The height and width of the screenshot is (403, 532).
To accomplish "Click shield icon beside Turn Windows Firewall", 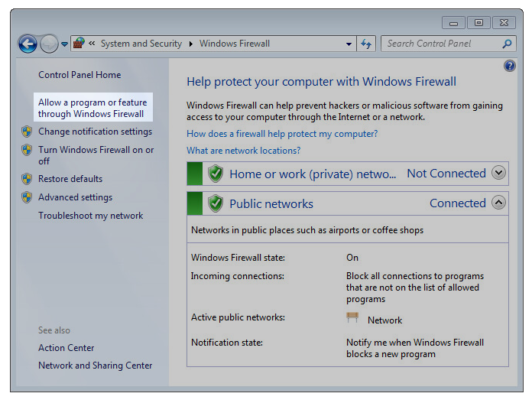I will tap(27, 150).
